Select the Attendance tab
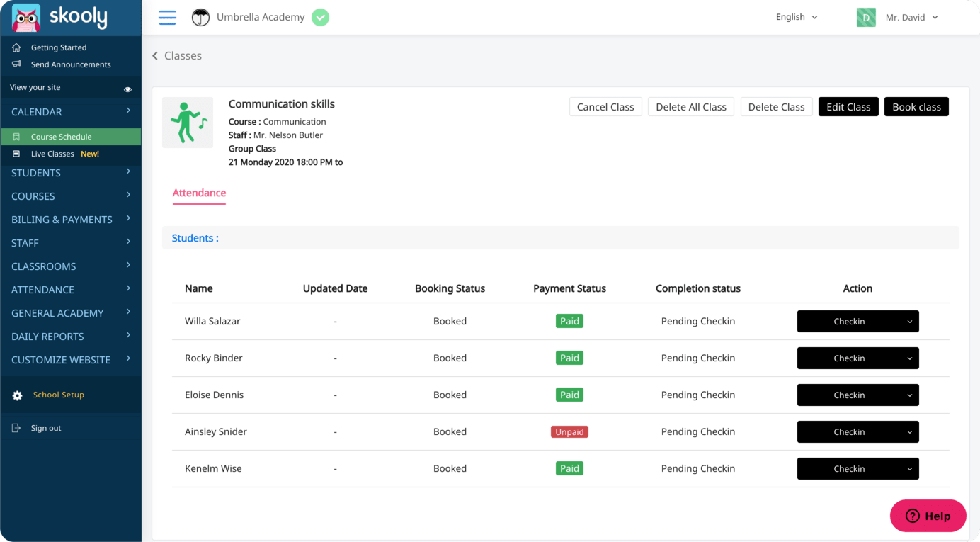980x542 pixels. click(199, 193)
